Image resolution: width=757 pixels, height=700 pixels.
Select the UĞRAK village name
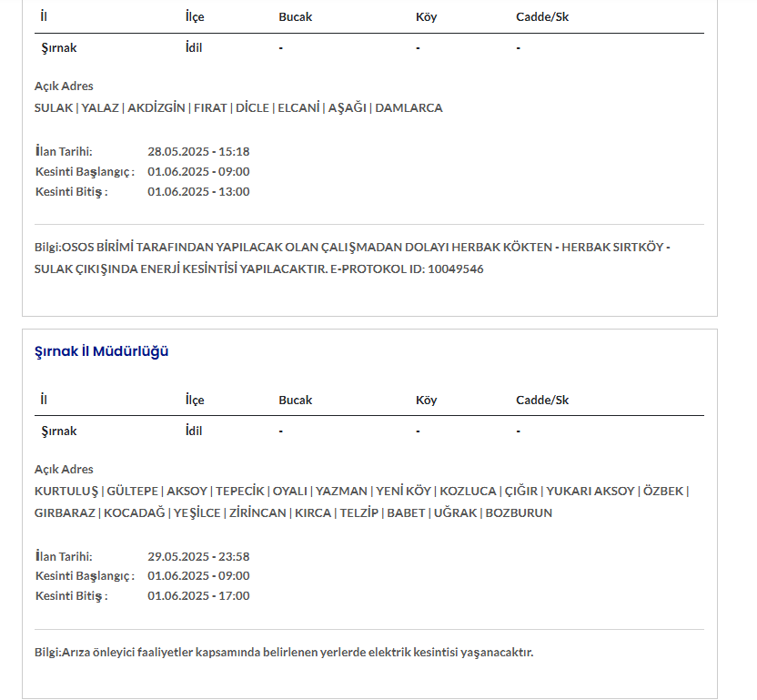click(455, 512)
